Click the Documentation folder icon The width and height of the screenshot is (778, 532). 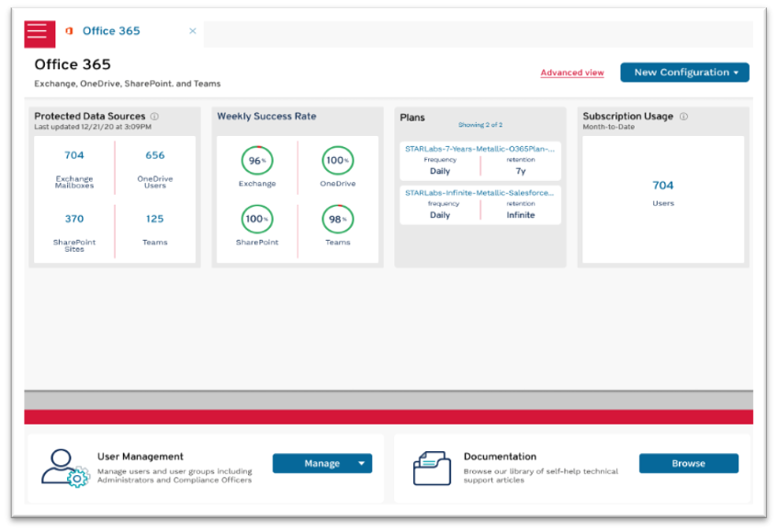click(432, 468)
